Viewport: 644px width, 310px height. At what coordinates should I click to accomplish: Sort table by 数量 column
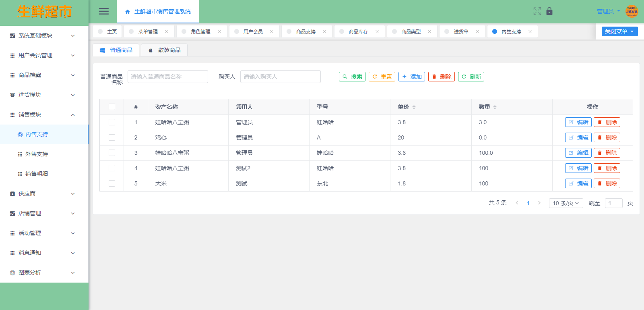coord(495,107)
